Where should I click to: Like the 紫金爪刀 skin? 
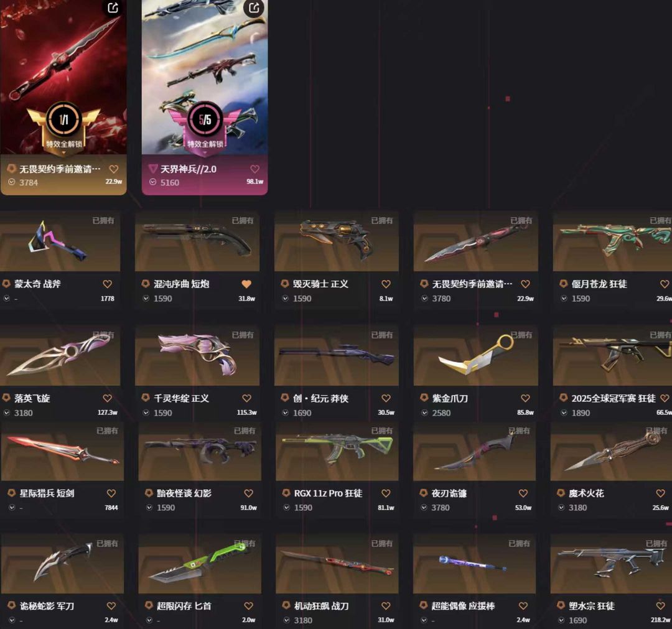pyautogui.click(x=525, y=398)
